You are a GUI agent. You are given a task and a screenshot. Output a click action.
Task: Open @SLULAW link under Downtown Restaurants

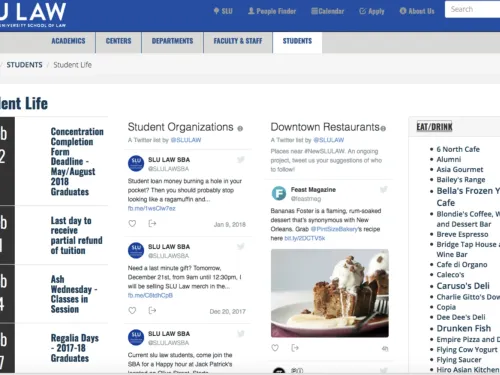(x=329, y=140)
